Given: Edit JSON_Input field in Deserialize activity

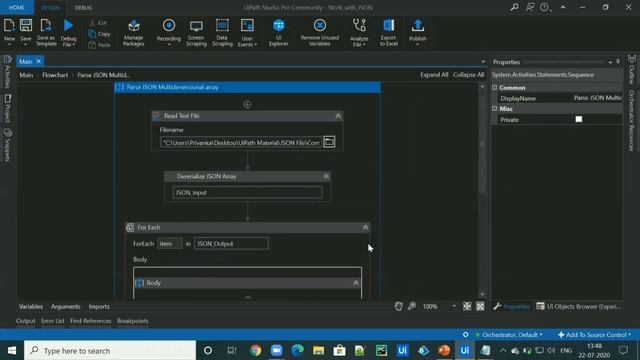Looking at the screenshot, I should point(247,192).
